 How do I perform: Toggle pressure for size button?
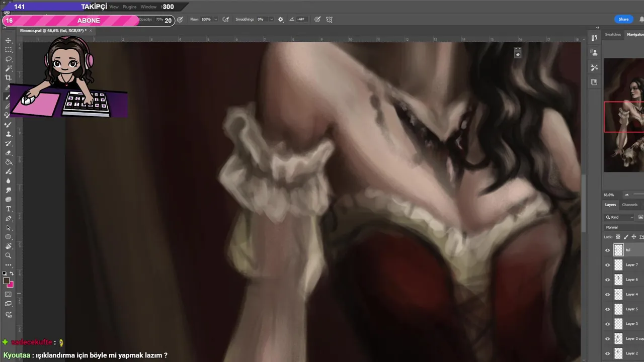click(x=317, y=20)
